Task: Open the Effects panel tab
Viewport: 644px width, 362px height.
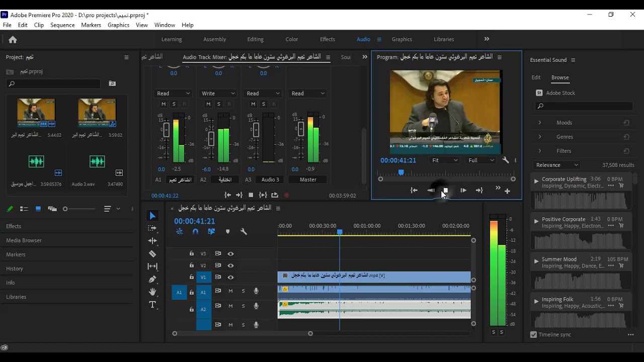Action: click(14, 226)
